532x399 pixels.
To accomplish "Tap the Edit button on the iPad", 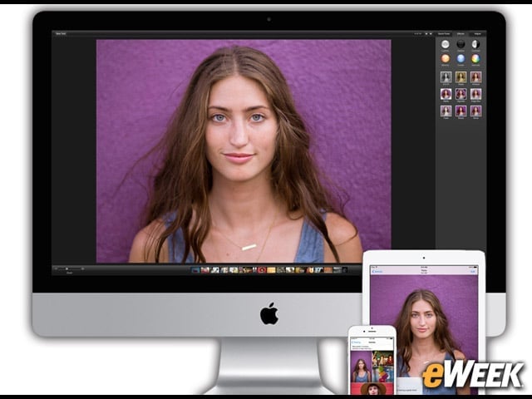I will 473,272.
